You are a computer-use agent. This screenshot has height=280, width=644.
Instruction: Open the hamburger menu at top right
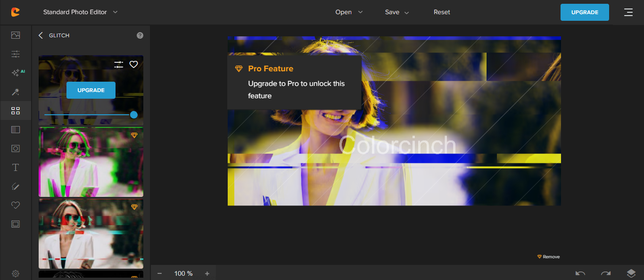(628, 12)
